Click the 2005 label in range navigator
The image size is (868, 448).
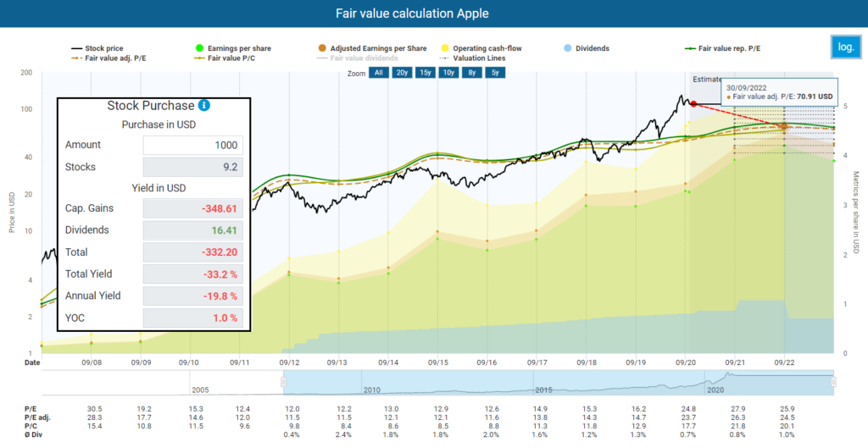click(x=200, y=390)
